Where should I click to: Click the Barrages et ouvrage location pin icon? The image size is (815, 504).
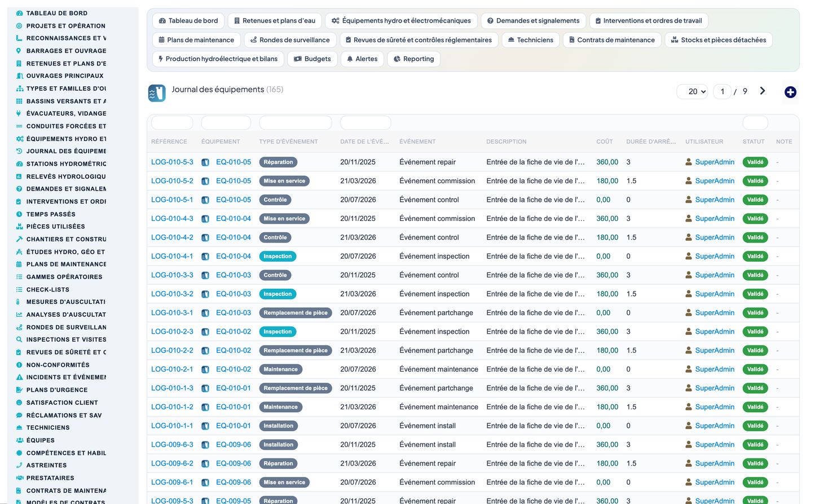[19, 51]
